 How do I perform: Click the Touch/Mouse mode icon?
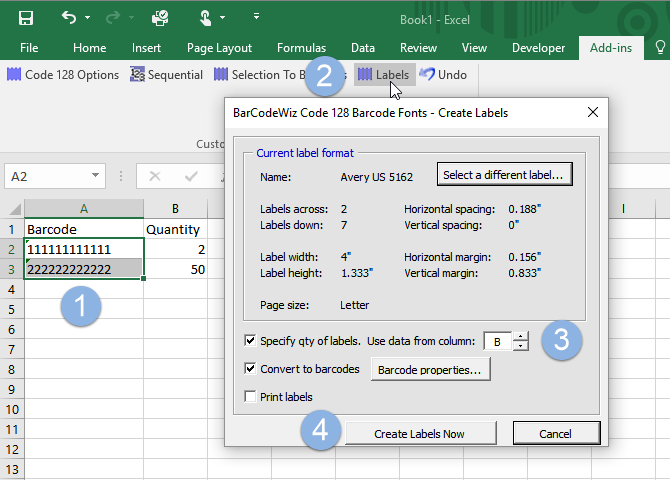[x=206, y=17]
